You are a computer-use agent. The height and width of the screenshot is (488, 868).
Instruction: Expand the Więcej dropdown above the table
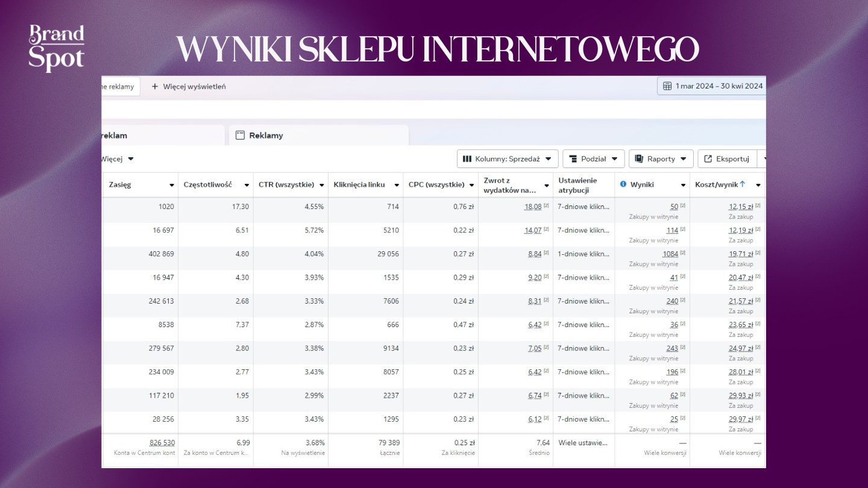(x=131, y=159)
